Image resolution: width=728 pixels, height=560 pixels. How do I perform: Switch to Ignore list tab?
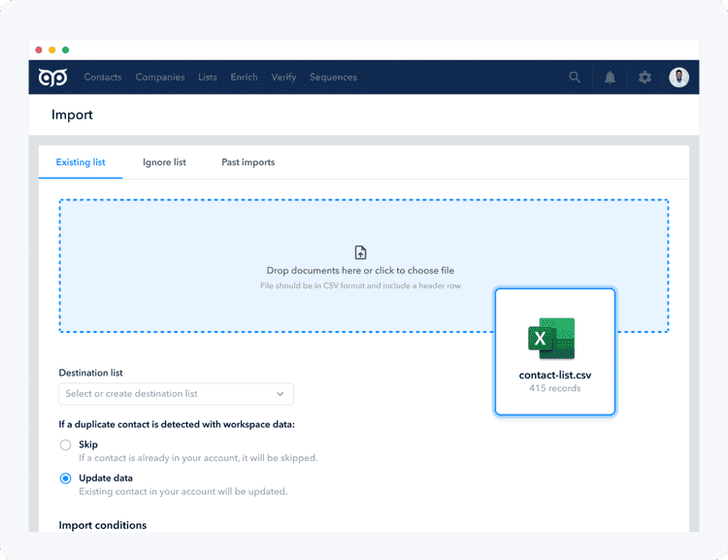point(164,162)
